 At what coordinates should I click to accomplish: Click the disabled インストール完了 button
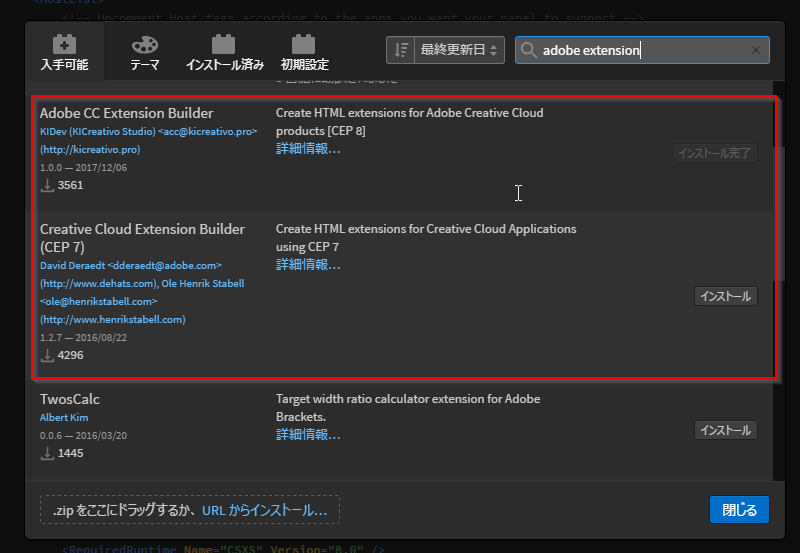tap(714, 153)
